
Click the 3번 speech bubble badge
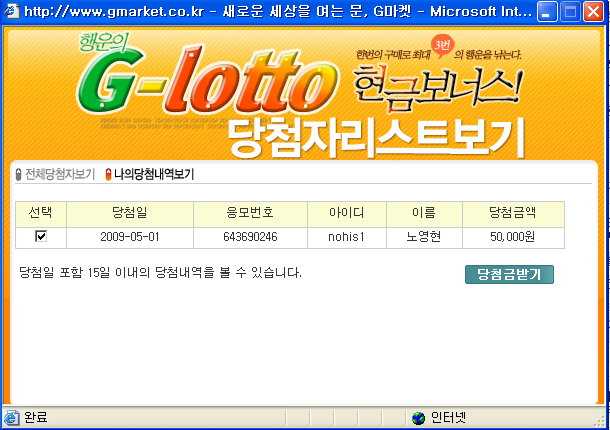tap(442, 46)
